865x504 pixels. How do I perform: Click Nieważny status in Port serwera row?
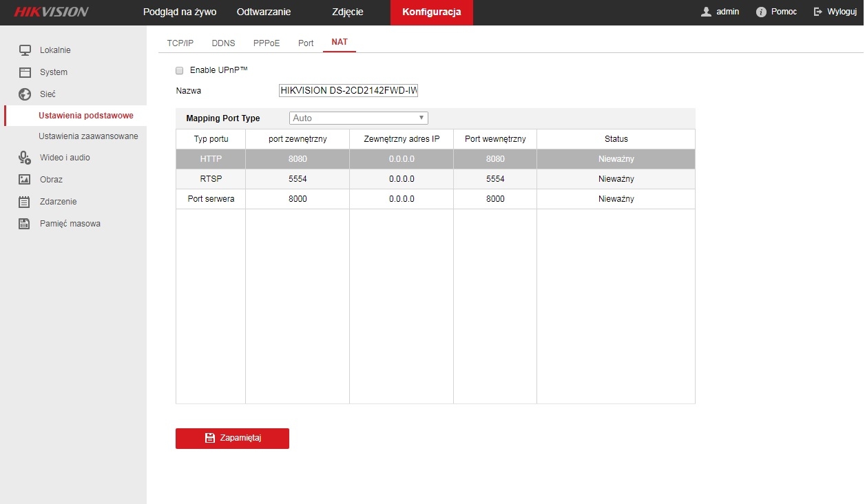point(616,199)
